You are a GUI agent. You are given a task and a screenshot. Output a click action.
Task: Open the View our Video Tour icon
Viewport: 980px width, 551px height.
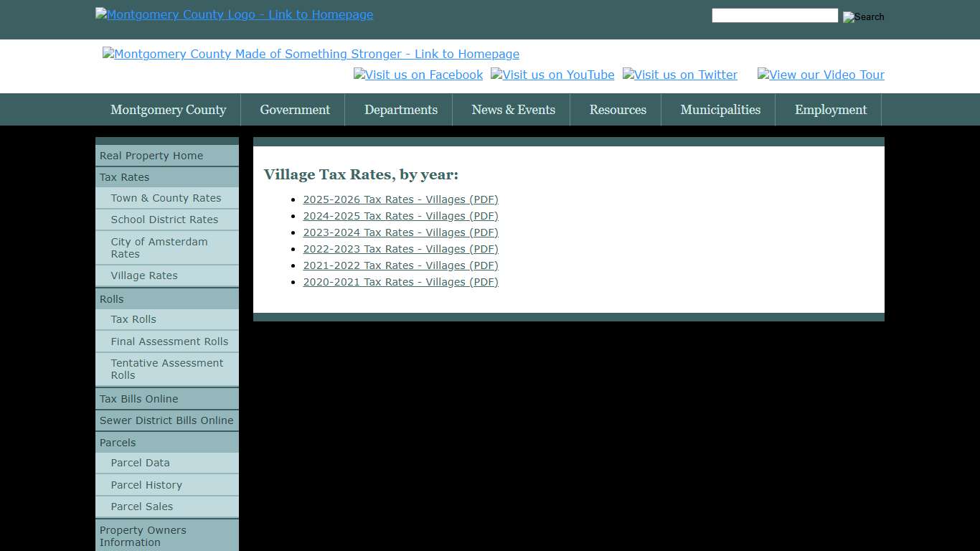pos(821,75)
